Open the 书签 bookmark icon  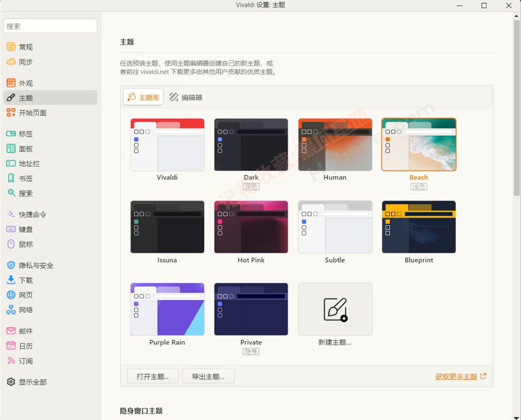pyautogui.click(x=11, y=178)
